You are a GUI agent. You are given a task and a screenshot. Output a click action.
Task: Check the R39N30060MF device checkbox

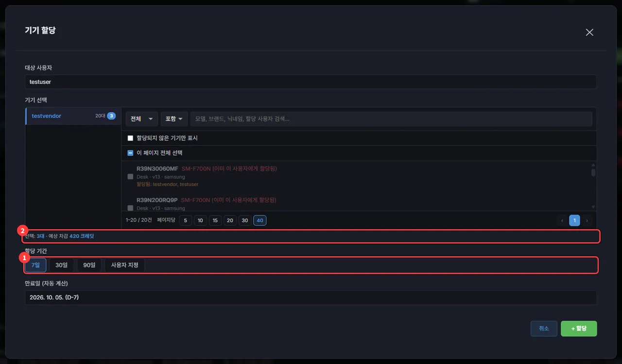pos(130,177)
